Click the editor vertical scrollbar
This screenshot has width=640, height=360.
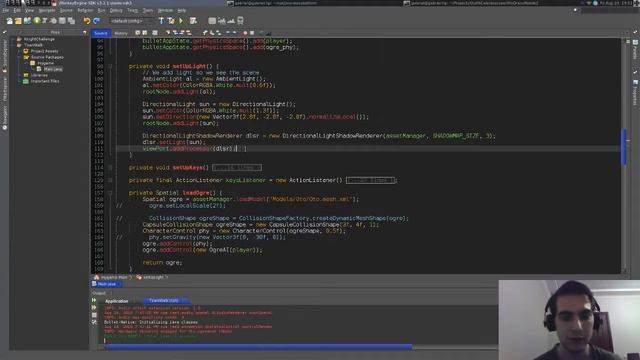pos(624,147)
